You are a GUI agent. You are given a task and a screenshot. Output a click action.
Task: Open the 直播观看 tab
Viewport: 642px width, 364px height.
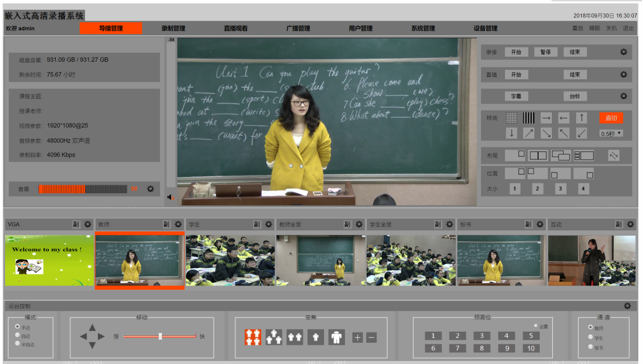pos(236,28)
